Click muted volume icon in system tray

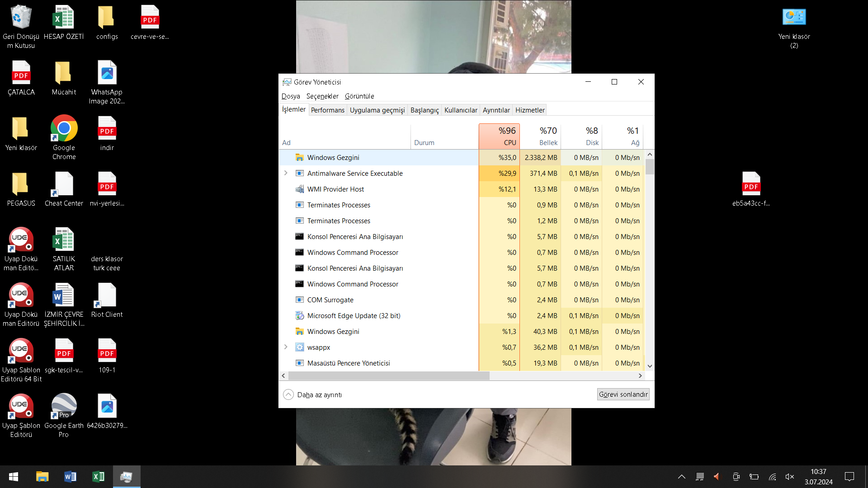click(x=789, y=477)
